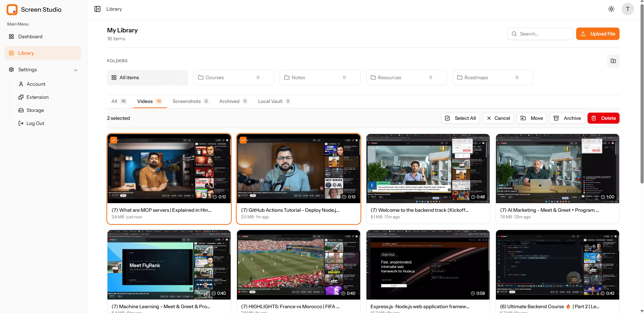Collapse the Settings submenu chevron
The image size is (644, 313).
pos(76,70)
